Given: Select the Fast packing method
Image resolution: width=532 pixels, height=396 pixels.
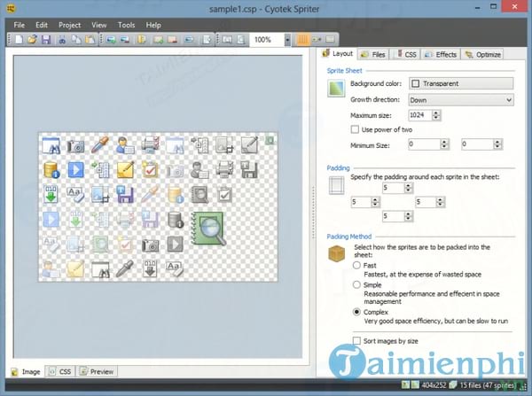Looking at the screenshot, I should coord(357,265).
